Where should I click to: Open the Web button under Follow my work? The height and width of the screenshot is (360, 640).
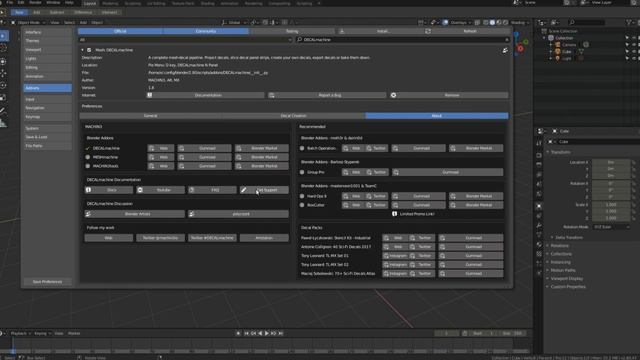pyautogui.click(x=109, y=238)
